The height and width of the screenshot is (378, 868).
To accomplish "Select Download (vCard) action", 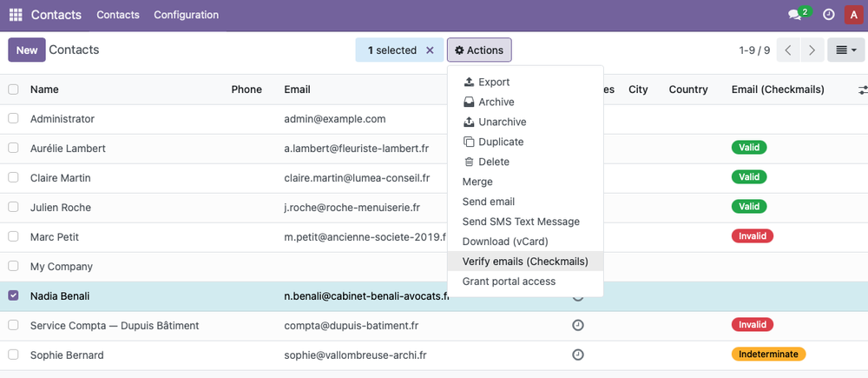I will [x=525, y=242].
